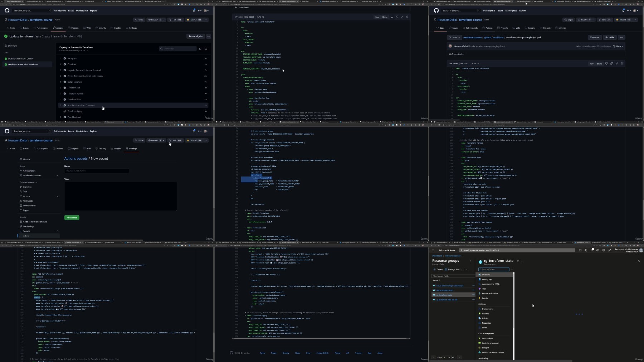The image size is (644, 362).
Task: Open Manage view dropdown in Azure
Action: click(x=454, y=269)
